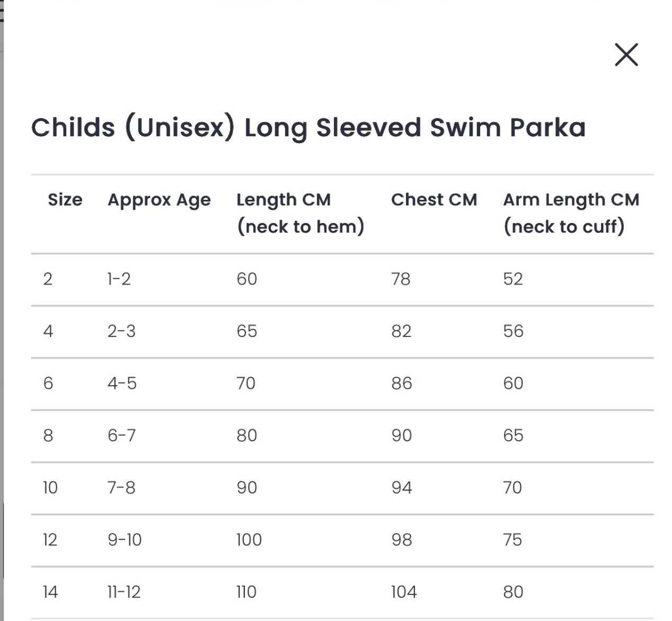Click the Arm Length CM column header
672x621 pixels.
click(571, 213)
